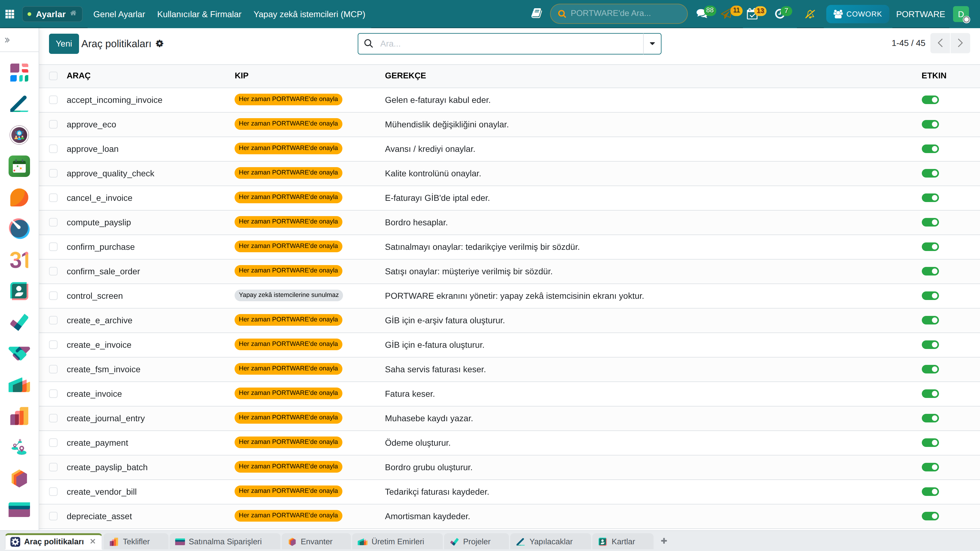Add a new tab with plus
This screenshot has height=551, width=980.
coord(664,541)
